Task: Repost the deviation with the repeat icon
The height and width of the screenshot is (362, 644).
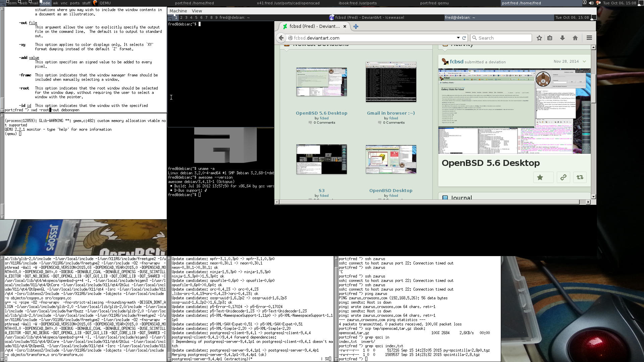Action: (580, 177)
